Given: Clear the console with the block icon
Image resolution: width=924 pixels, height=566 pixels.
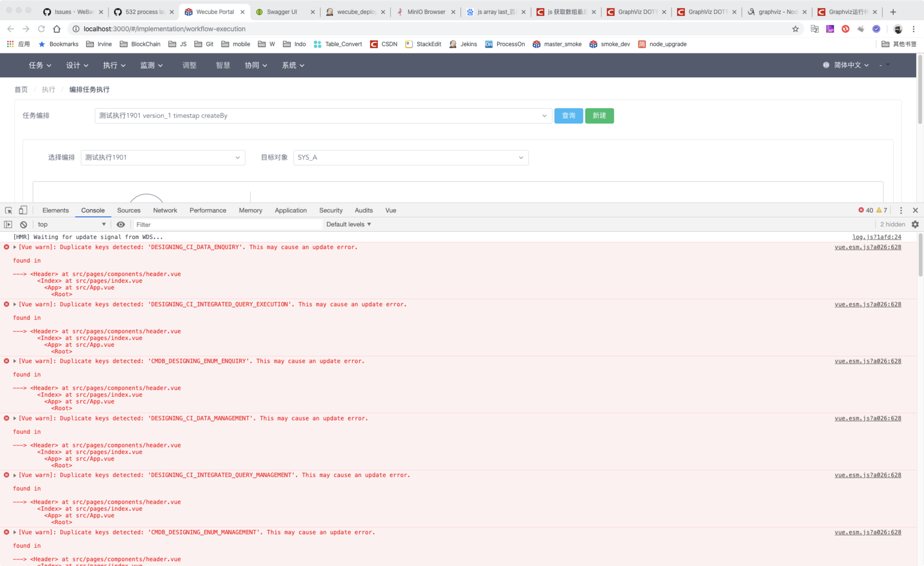Looking at the screenshot, I should click(x=24, y=225).
